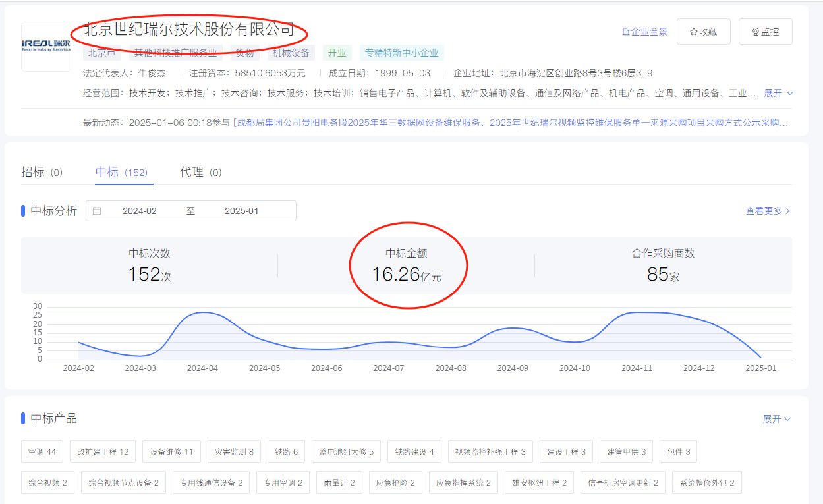
Task: Select the 雨量计 2 product tag
Action: [x=339, y=483]
